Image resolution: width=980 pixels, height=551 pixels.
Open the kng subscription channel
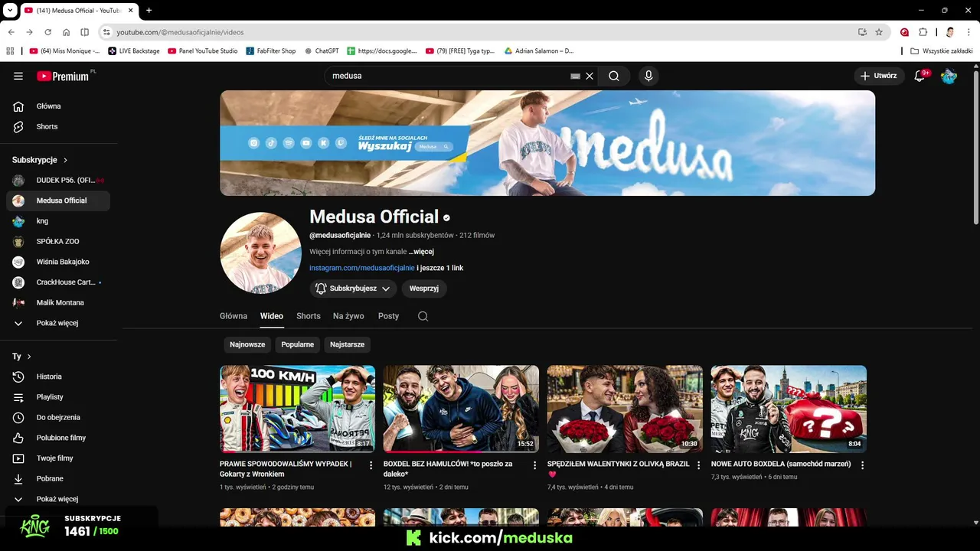(58, 221)
